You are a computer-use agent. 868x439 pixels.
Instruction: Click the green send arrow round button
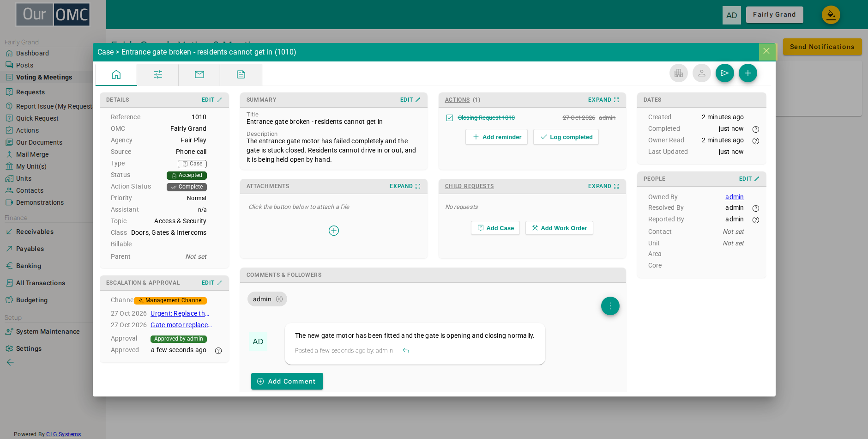coord(725,73)
